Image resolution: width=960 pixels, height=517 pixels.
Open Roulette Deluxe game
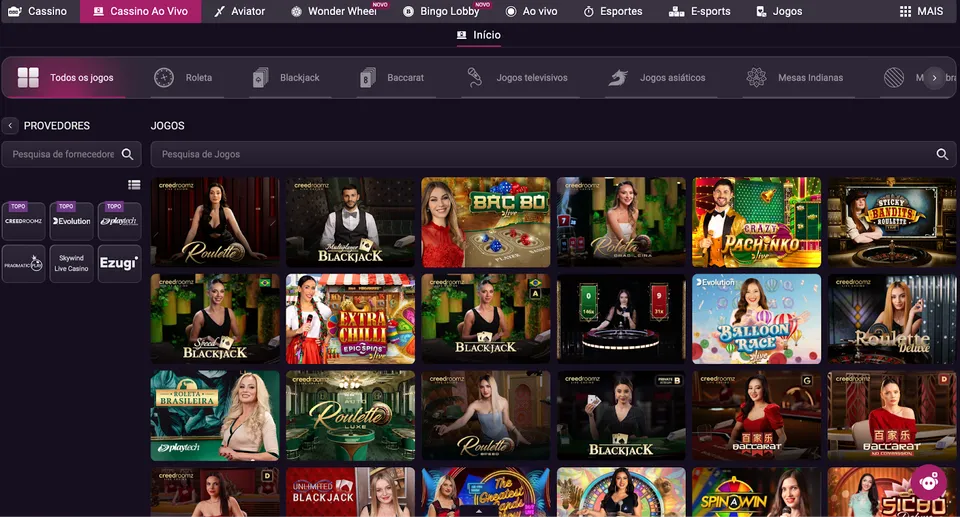click(891, 319)
